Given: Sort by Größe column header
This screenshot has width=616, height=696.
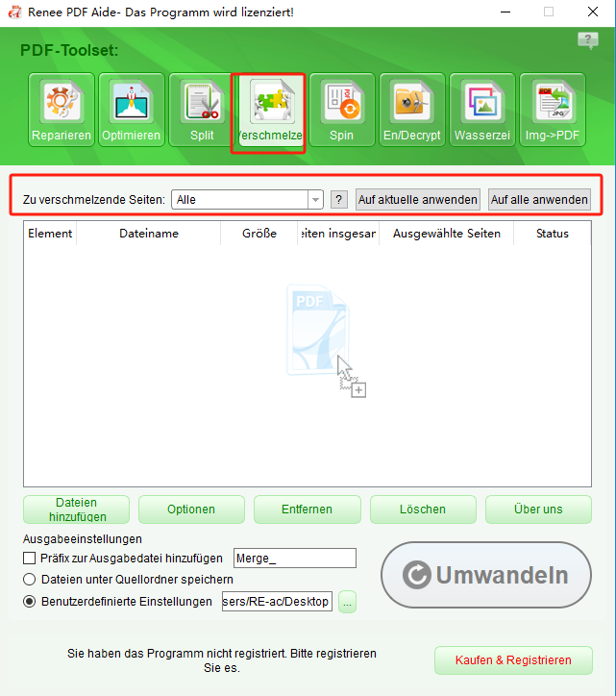Looking at the screenshot, I should coord(259,234).
